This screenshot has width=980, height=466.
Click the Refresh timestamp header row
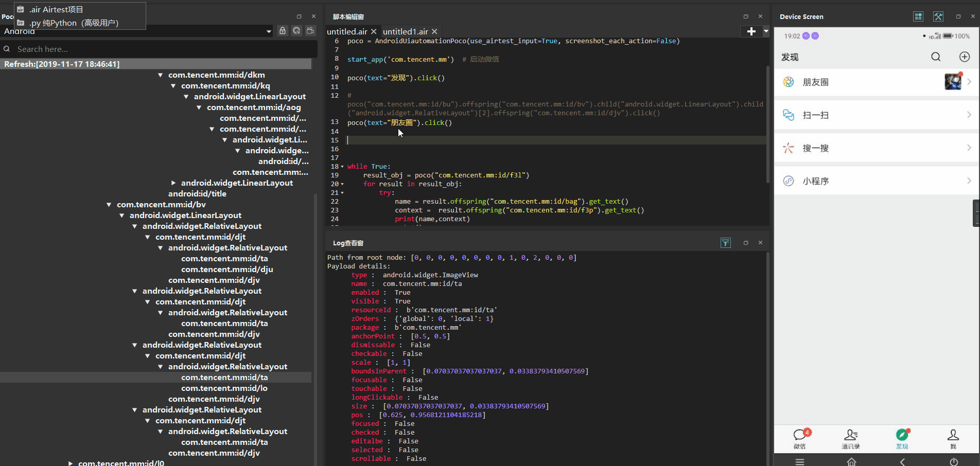point(155,64)
